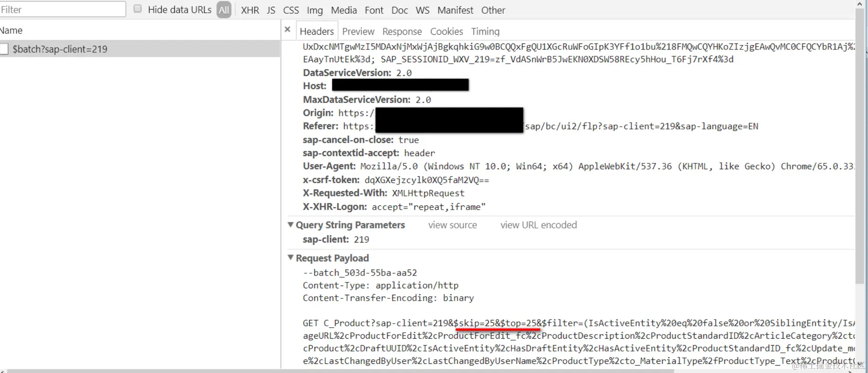The width and height of the screenshot is (868, 373).
Task: Filter requests by Manifest
Action: [x=455, y=10]
